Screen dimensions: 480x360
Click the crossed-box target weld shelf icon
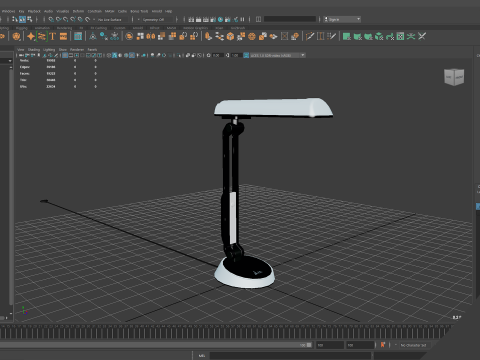[x=284, y=36]
